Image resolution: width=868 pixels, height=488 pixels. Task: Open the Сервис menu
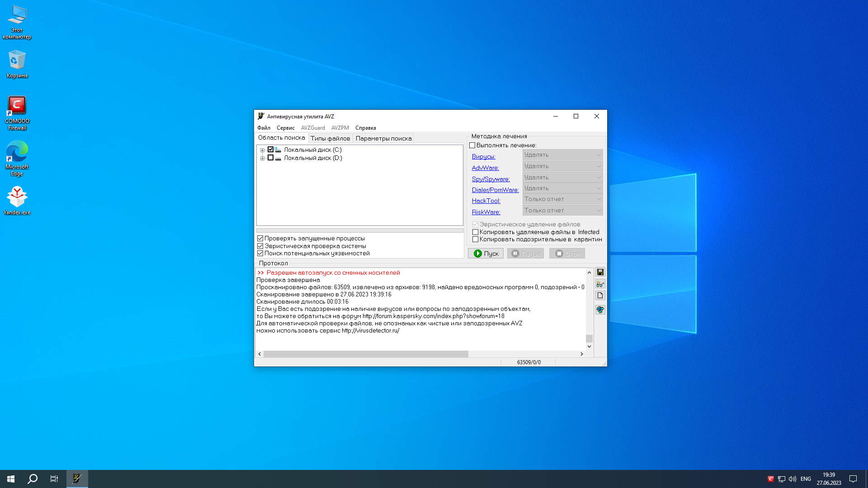coord(285,128)
